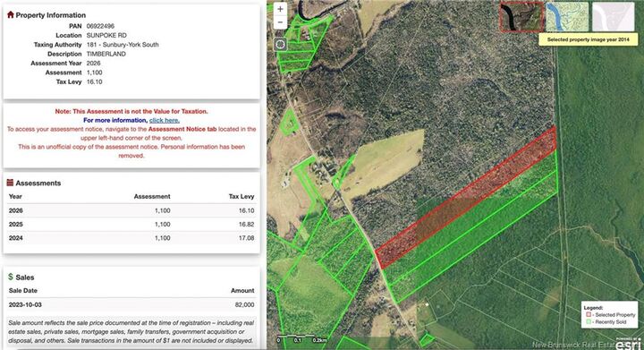Select the 2026 assessment row year
Screen dimensions: 644x350
point(15,210)
